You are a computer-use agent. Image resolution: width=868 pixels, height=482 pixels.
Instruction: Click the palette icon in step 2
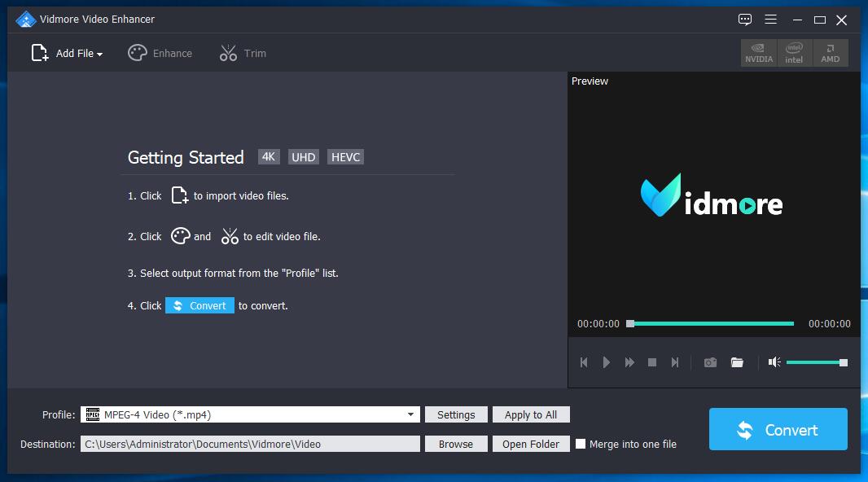point(180,236)
